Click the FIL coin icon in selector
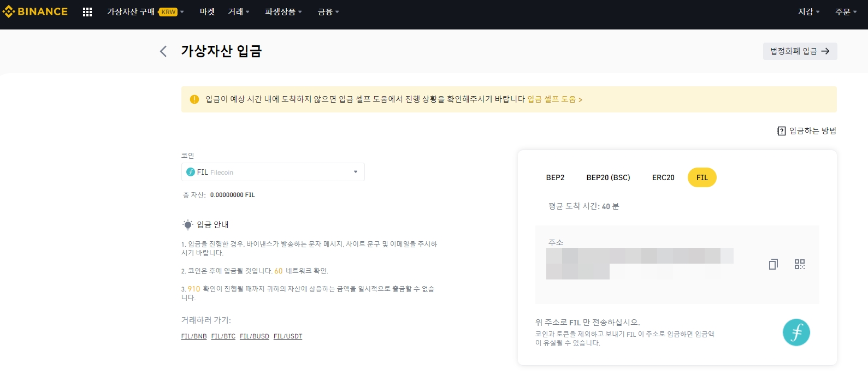This screenshot has height=381, width=868. (191, 172)
